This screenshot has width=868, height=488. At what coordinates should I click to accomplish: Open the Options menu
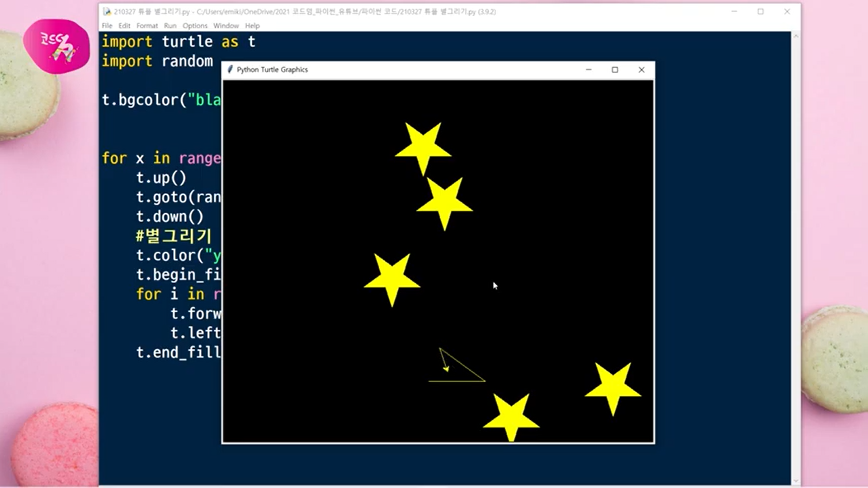(195, 26)
